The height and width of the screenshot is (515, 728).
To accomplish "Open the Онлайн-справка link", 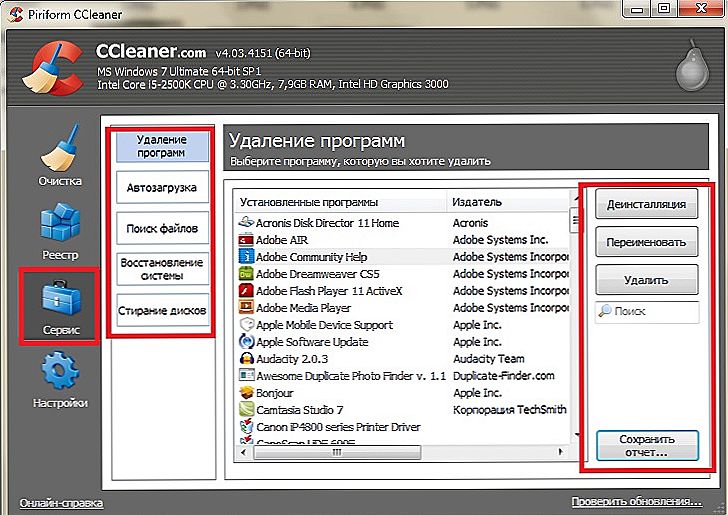I will [x=61, y=503].
